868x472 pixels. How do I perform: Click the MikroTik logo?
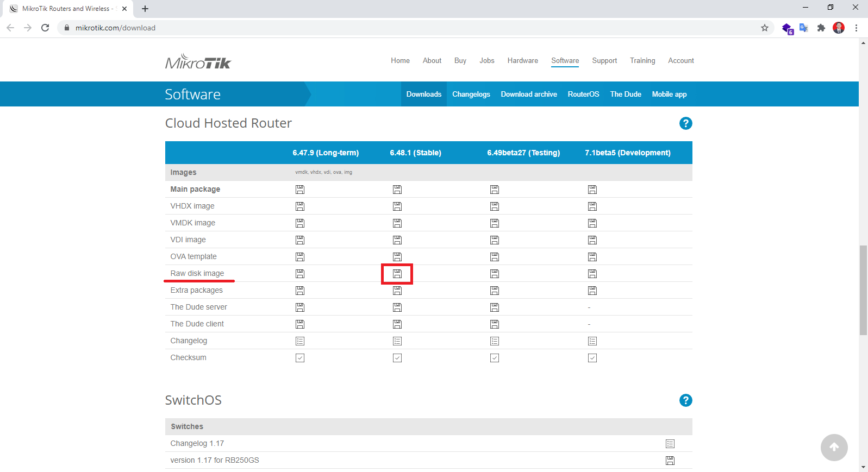[198, 61]
